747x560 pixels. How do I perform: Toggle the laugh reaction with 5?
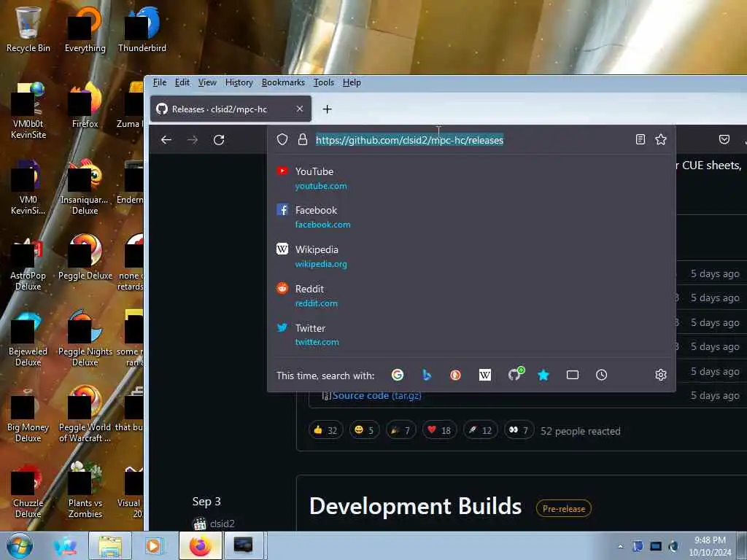pyautogui.click(x=364, y=430)
